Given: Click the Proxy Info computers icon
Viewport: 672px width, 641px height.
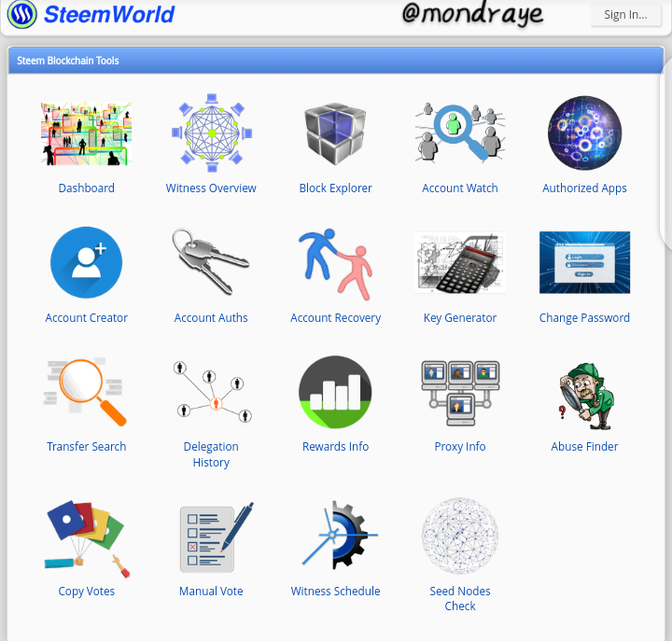Looking at the screenshot, I should pyautogui.click(x=460, y=394).
